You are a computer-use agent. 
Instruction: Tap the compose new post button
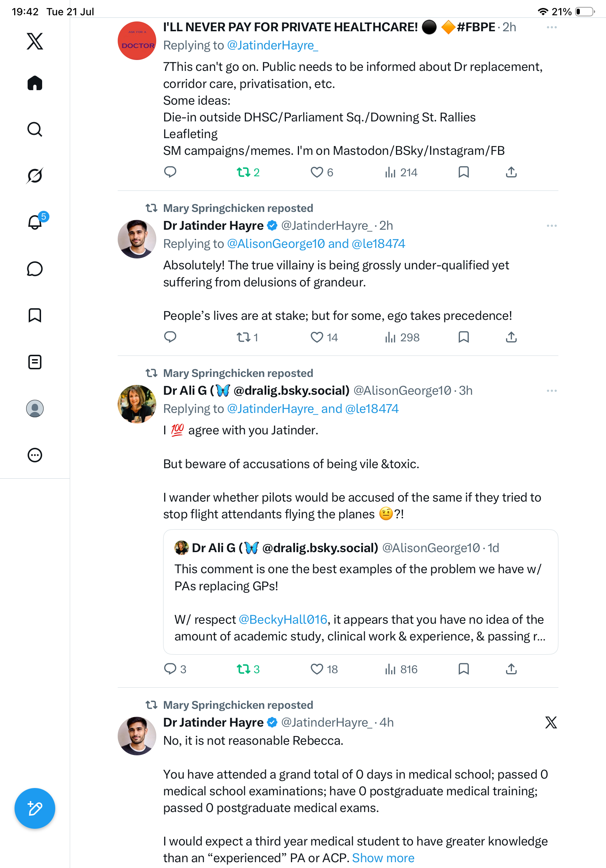[35, 808]
